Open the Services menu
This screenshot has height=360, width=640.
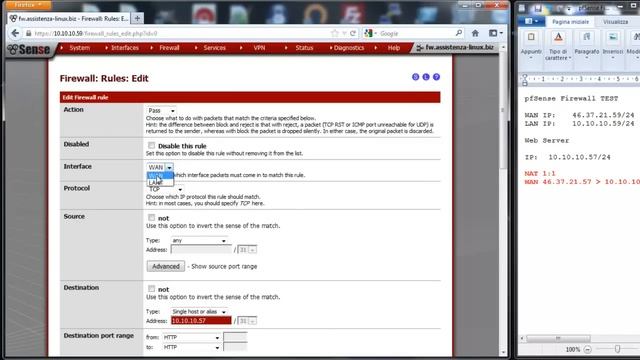tap(215, 48)
